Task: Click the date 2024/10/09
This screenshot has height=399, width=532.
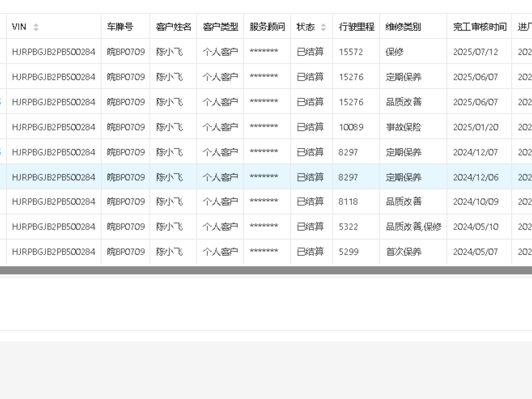Action: tap(476, 202)
